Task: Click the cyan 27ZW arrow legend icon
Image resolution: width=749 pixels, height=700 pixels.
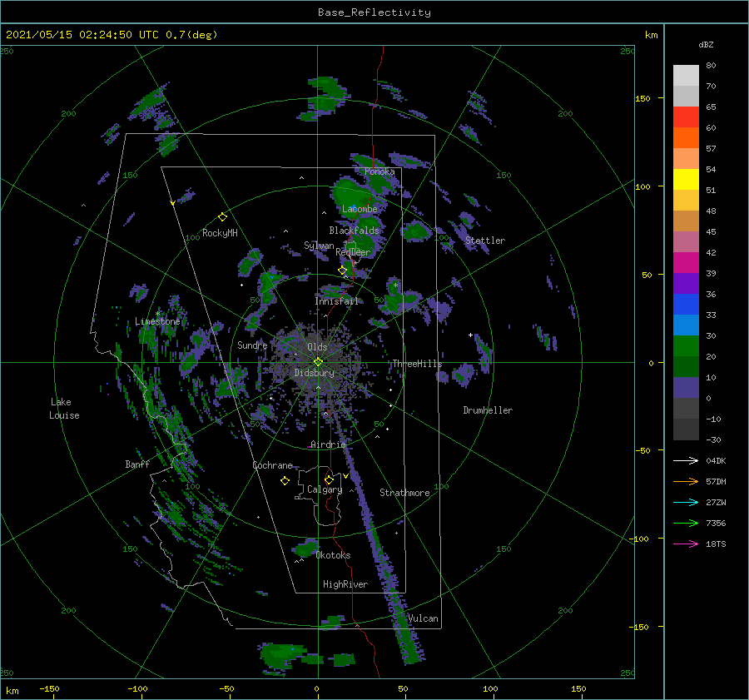Action: [x=686, y=502]
